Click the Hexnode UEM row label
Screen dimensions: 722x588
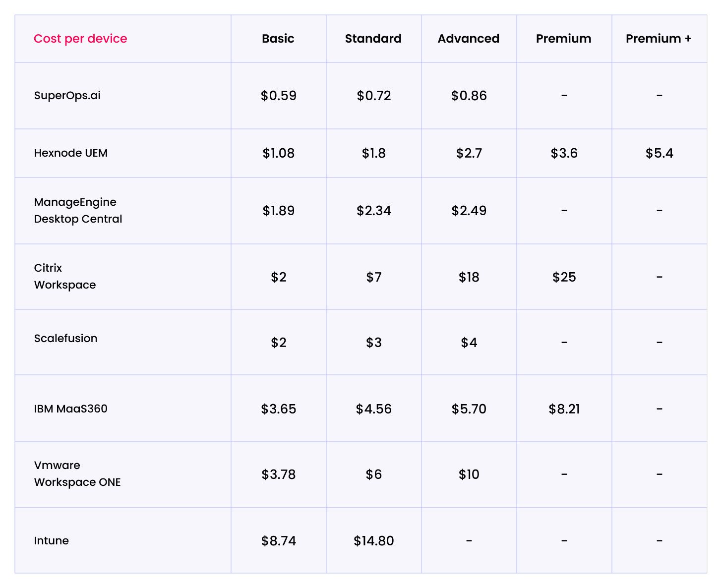tap(71, 153)
